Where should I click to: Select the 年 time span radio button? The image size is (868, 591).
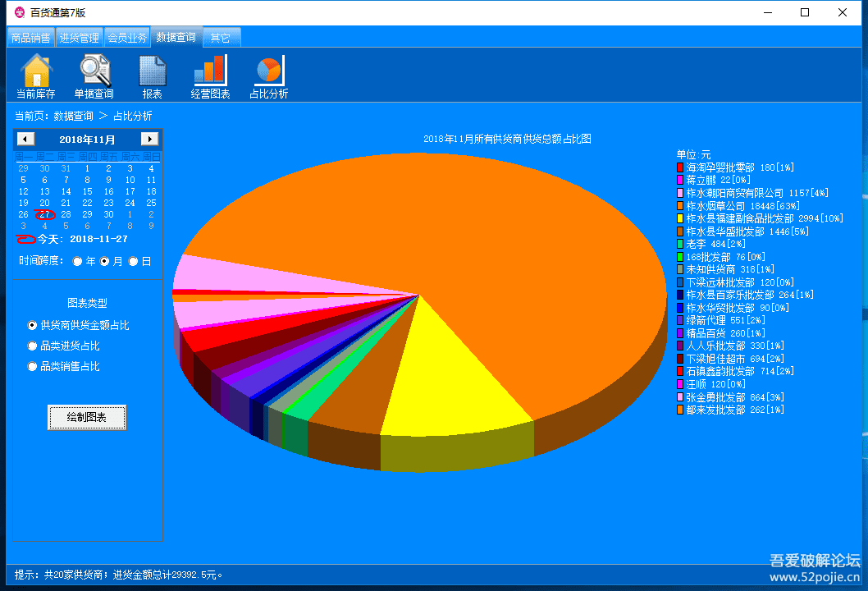click(x=78, y=261)
